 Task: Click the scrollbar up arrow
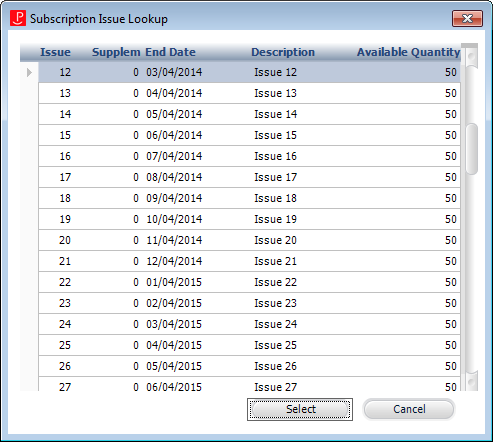pos(472,56)
